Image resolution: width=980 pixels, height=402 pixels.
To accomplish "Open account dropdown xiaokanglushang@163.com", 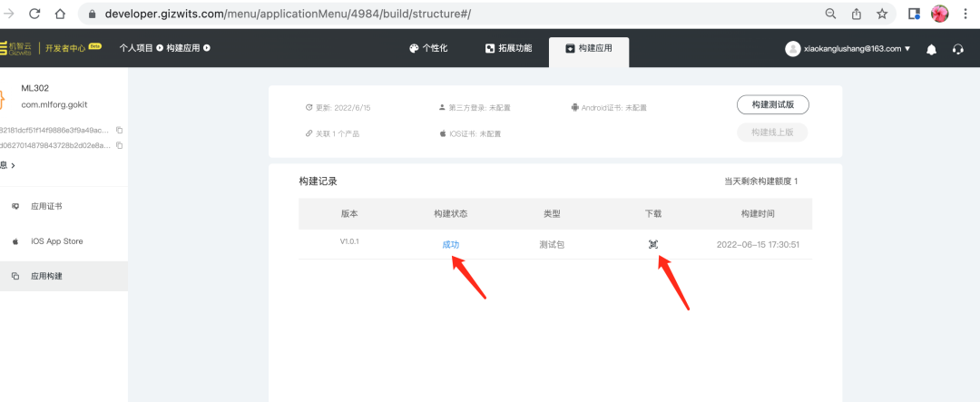I will tap(848, 49).
